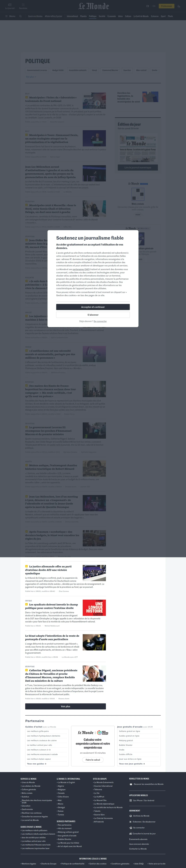Switch language to EN in header
The width and height of the screenshot is (186, 868).
[154, 6]
